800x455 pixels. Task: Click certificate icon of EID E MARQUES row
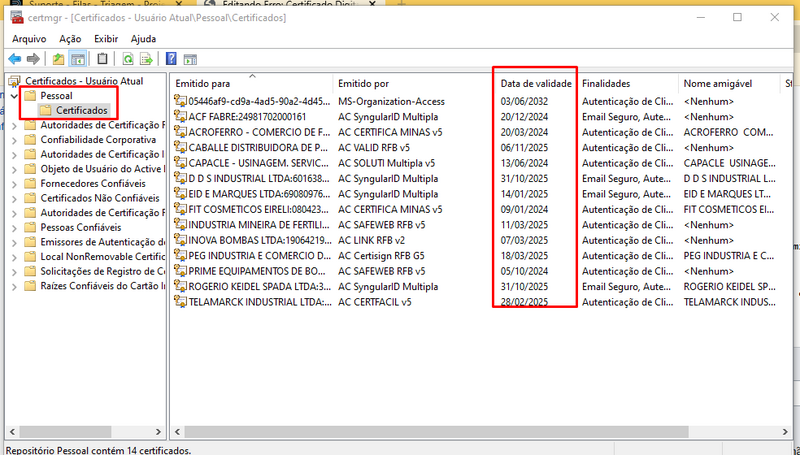[x=181, y=193]
